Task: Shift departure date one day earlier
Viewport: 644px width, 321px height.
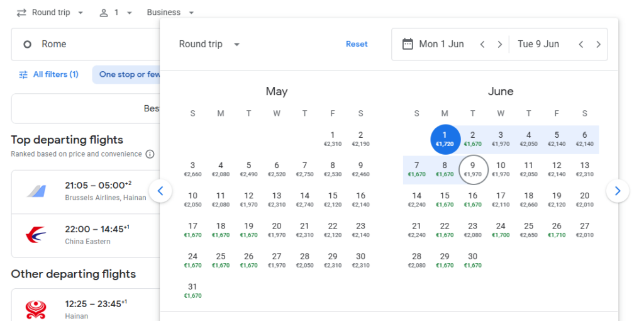Action: point(482,44)
